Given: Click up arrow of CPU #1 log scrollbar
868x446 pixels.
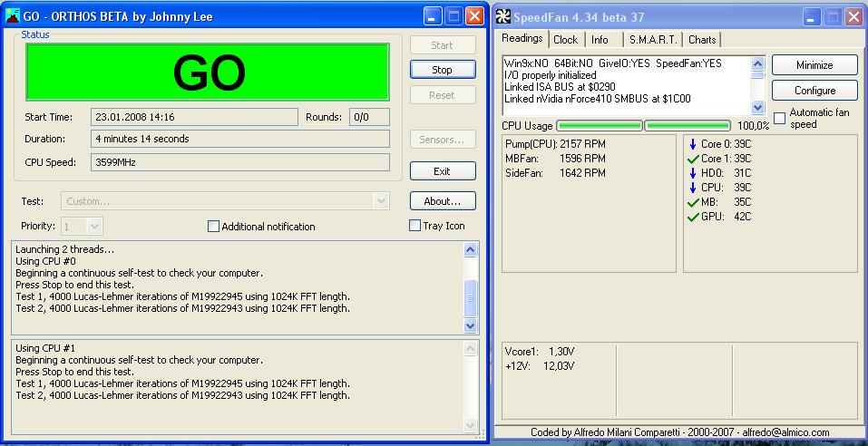Looking at the screenshot, I should (x=470, y=349).
